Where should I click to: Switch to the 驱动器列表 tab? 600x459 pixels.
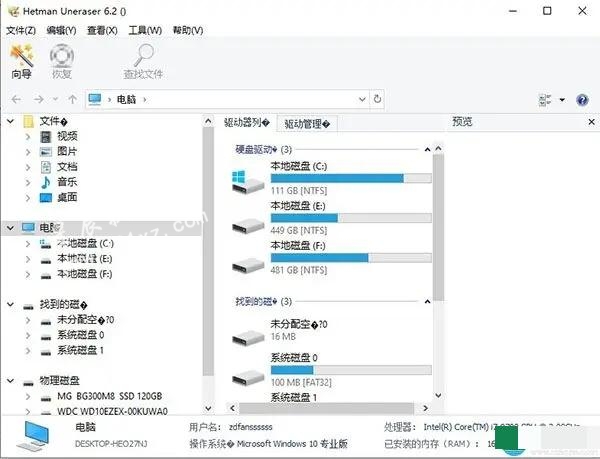pos(246,123)
